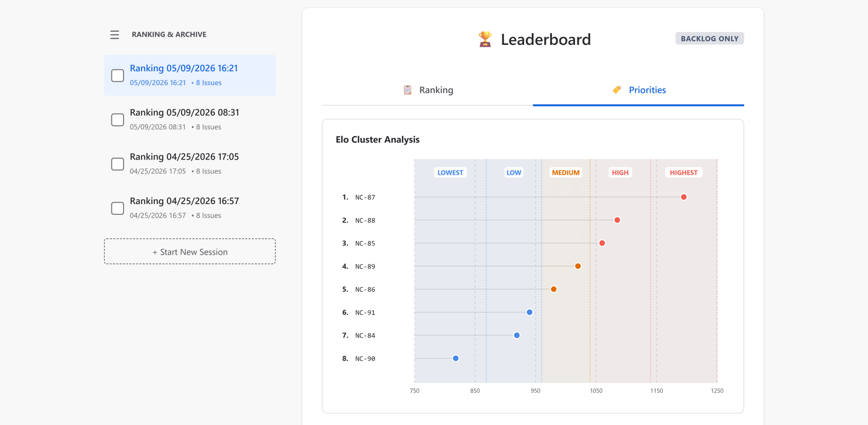Click issue label NC-91 in chart

tap(365, 313)
